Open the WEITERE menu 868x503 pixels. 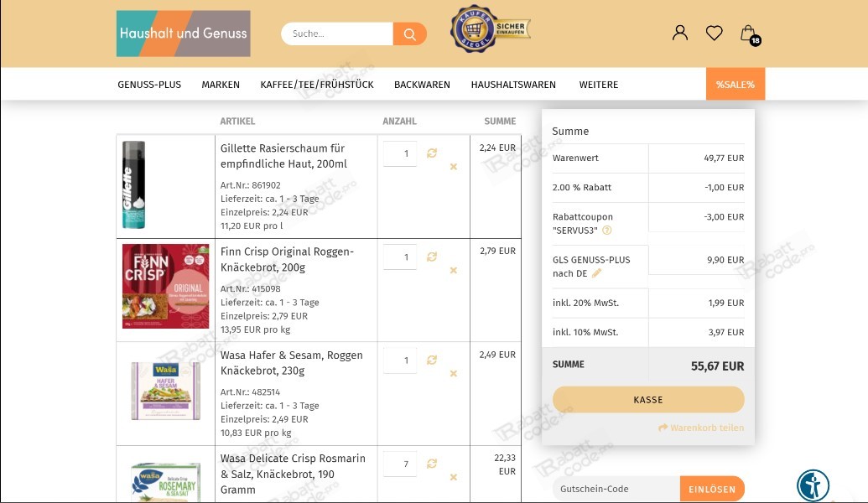pyautogui.click(x=599, y=85)
